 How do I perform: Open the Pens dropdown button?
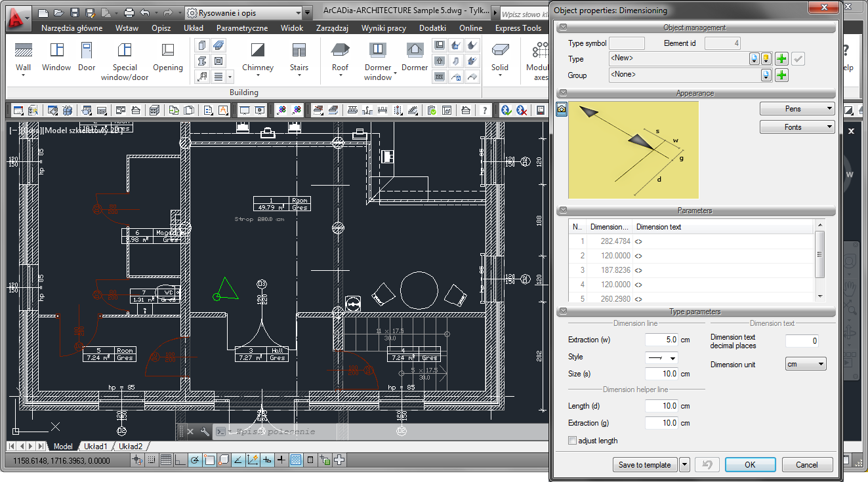pyautogui.click(x=797, y=109)
